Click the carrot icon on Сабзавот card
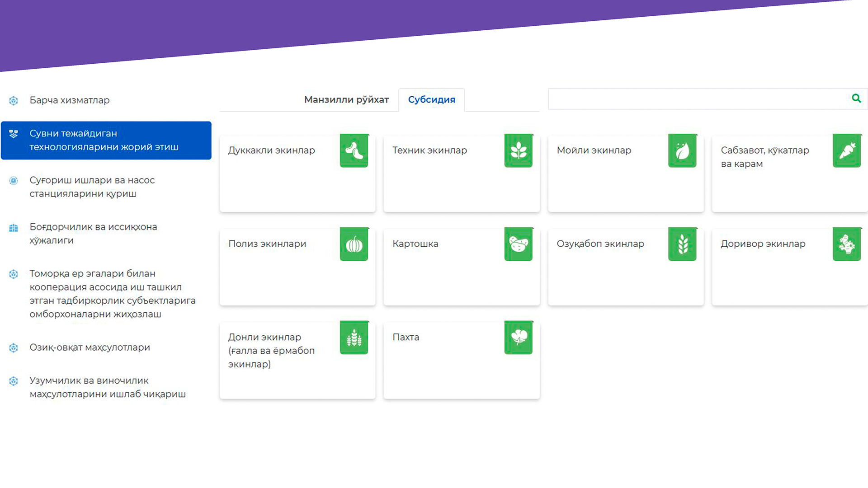The height and width of the screenshot is (488, 868). (x=847, y=151)
